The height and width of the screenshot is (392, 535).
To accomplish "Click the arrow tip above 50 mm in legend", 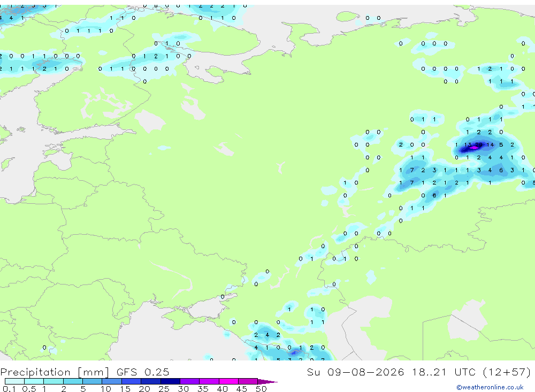I will [x=267, y=382].
